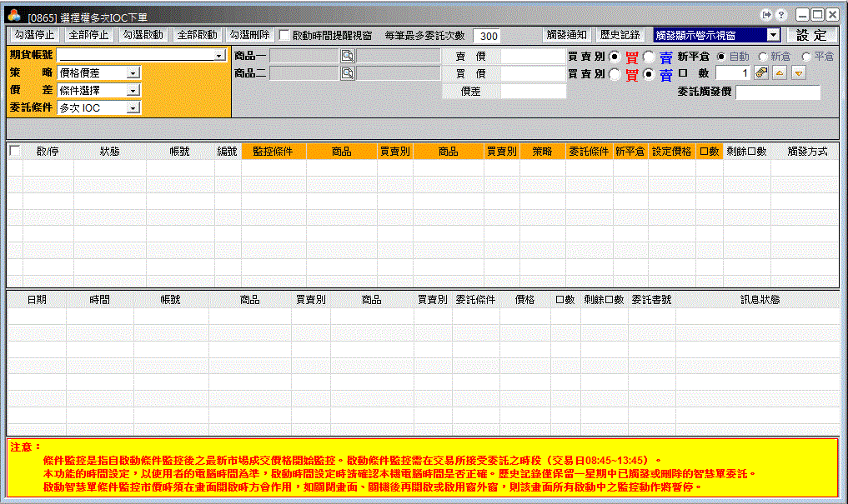848x504 pixels.
Task: Click the 商品二 product search icon
Action: click(x=347, y=73)
